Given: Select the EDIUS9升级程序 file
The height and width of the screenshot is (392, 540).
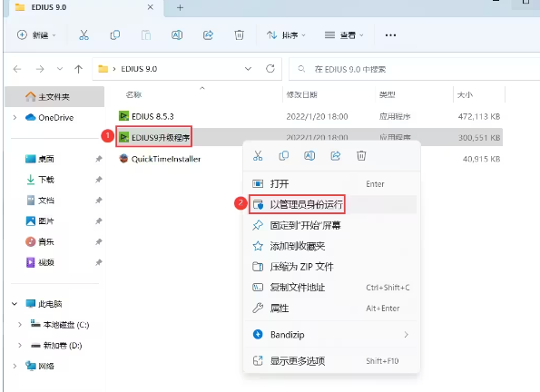Looking at the screenshot, I should coord(154,137).
